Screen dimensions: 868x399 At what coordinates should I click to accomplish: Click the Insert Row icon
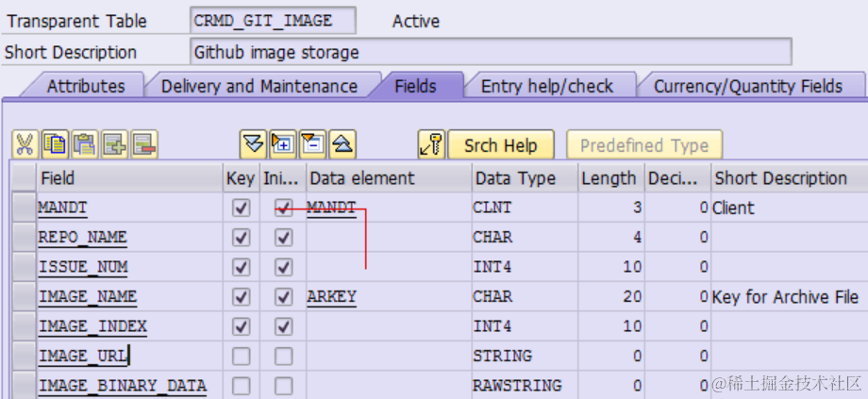point(114,145)
